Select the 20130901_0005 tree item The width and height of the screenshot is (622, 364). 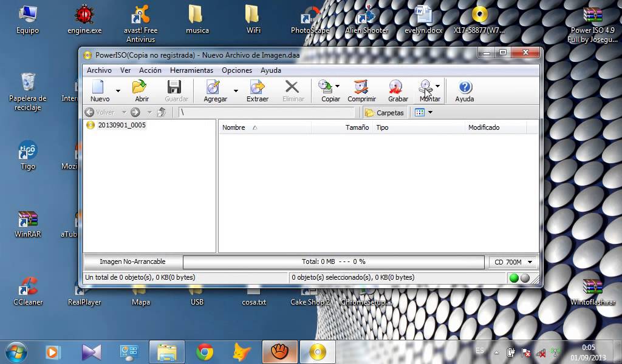[121, 125]
